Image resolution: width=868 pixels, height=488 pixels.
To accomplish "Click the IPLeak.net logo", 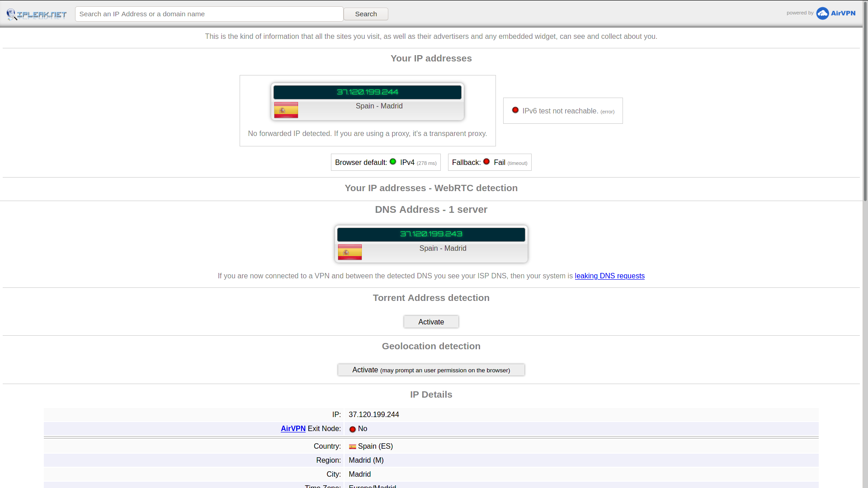I will (x=37, y=14).
